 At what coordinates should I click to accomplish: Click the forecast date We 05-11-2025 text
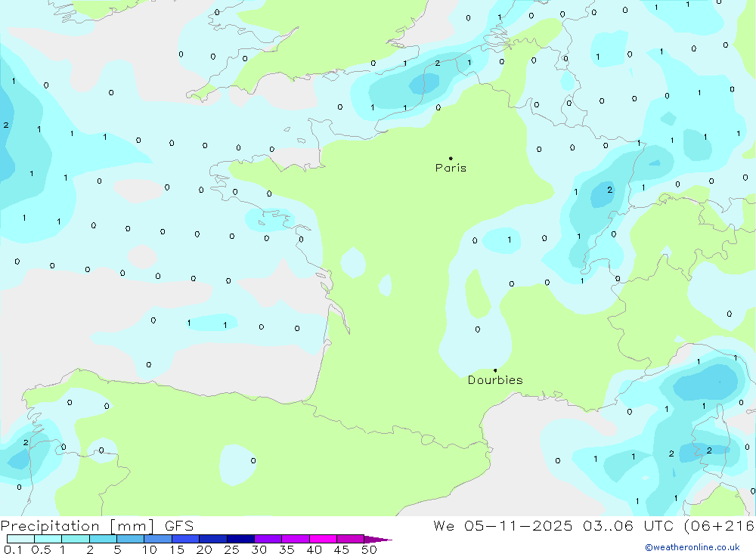click(503, 526)
